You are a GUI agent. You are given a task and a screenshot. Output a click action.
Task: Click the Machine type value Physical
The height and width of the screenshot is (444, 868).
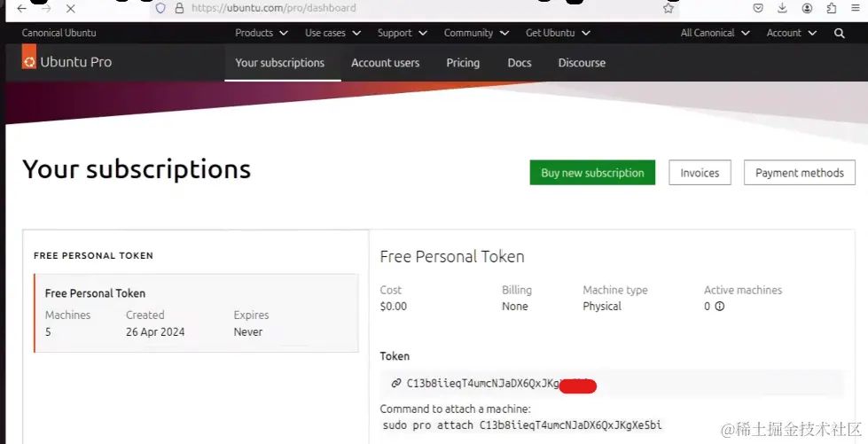pyautogui.click(x=602, y=306)
